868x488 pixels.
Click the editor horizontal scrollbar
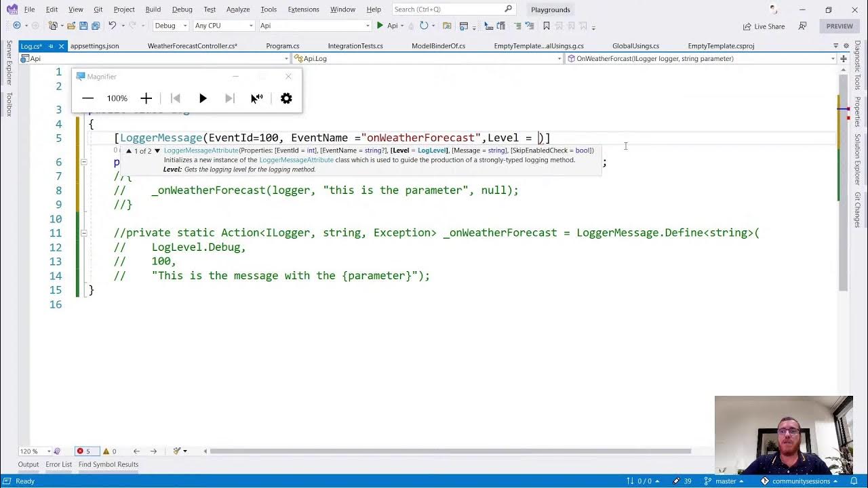[x=450, y=451]
